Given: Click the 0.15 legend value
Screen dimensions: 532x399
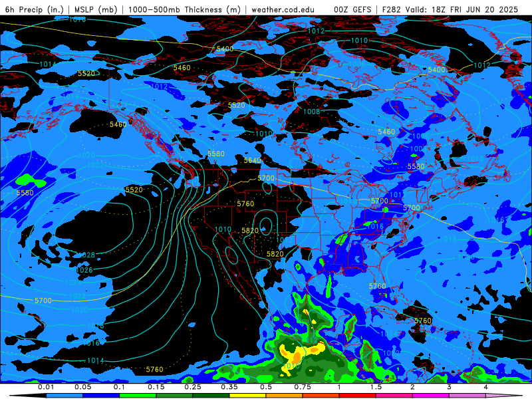Looking at the screenshot, I should coord(156,387).
